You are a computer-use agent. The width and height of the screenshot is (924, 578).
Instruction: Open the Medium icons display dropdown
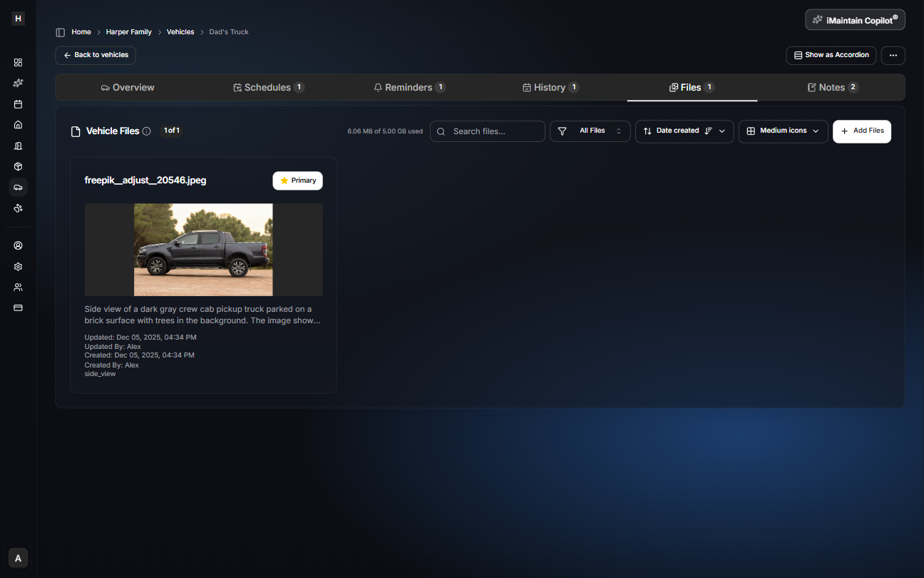click(783, 131)
